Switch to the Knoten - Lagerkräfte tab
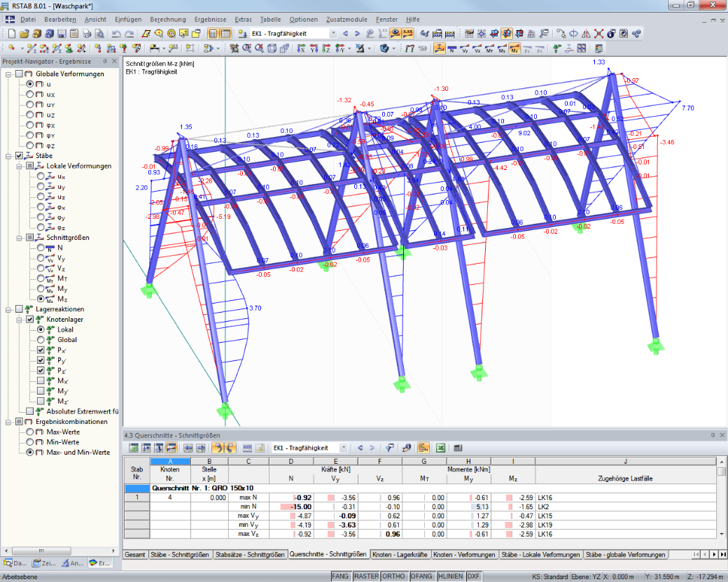 [400, 554]
